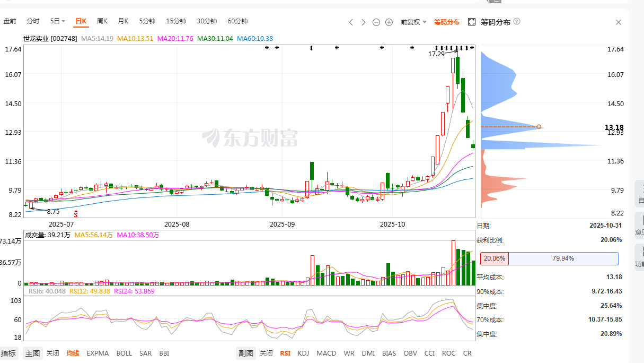The image size is (644, 363).
Task: Switch to 60分钟 chart
Action: [x=237, y=21]
